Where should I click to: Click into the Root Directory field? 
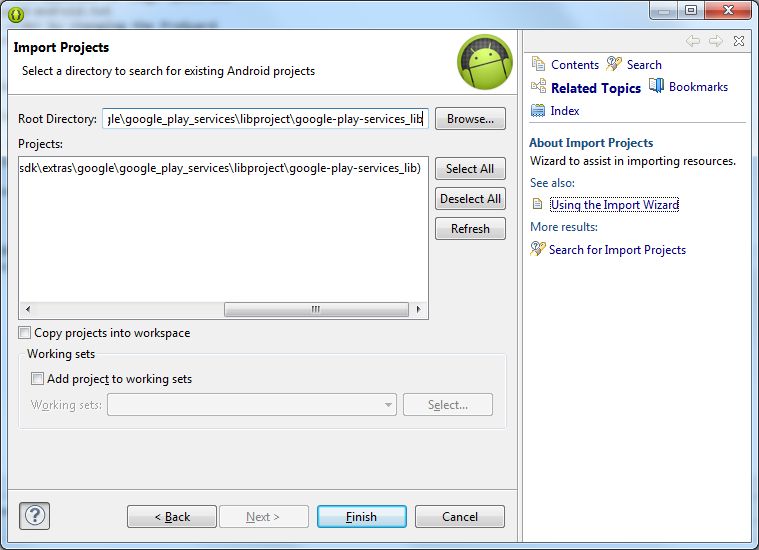[265, 119]
